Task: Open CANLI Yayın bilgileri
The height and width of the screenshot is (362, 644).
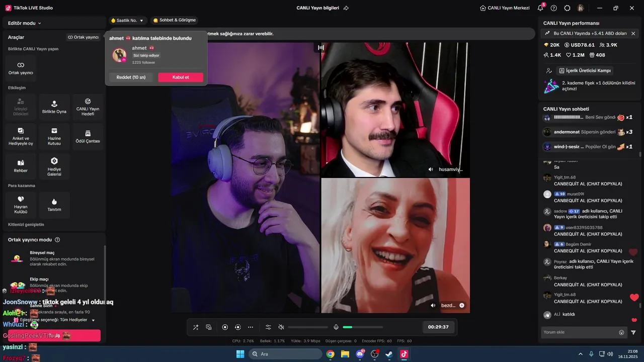Action: coord(317,8)
